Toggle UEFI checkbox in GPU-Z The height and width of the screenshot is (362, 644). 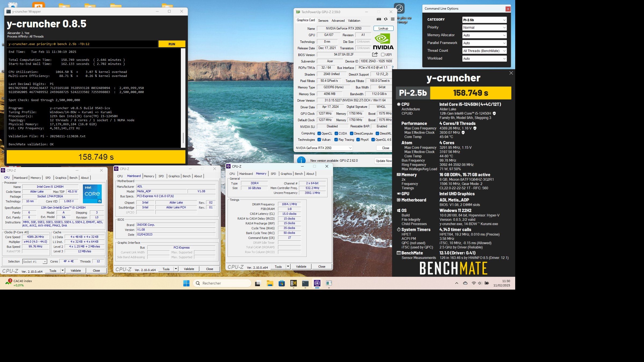pyautogui.click(x=383, y=54)
